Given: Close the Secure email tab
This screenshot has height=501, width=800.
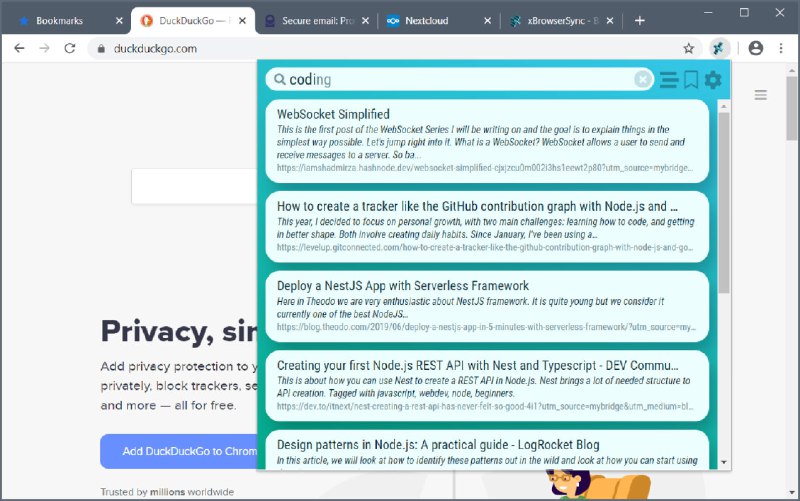Looking at the screenshot, I should 365,21.
